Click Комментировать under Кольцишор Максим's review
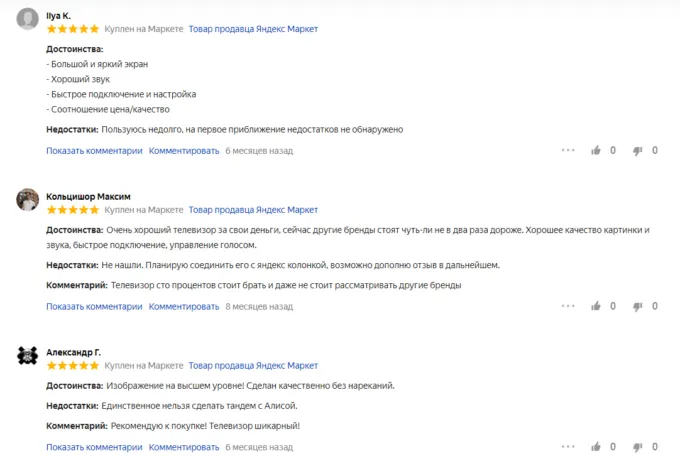 pyautogui.click(x=184, y=306)
